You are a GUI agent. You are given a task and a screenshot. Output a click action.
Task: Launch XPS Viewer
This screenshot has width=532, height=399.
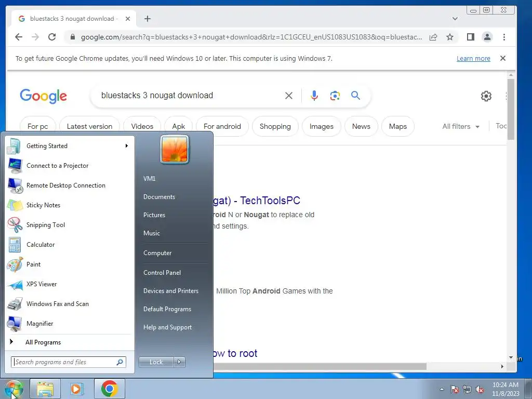69,284
